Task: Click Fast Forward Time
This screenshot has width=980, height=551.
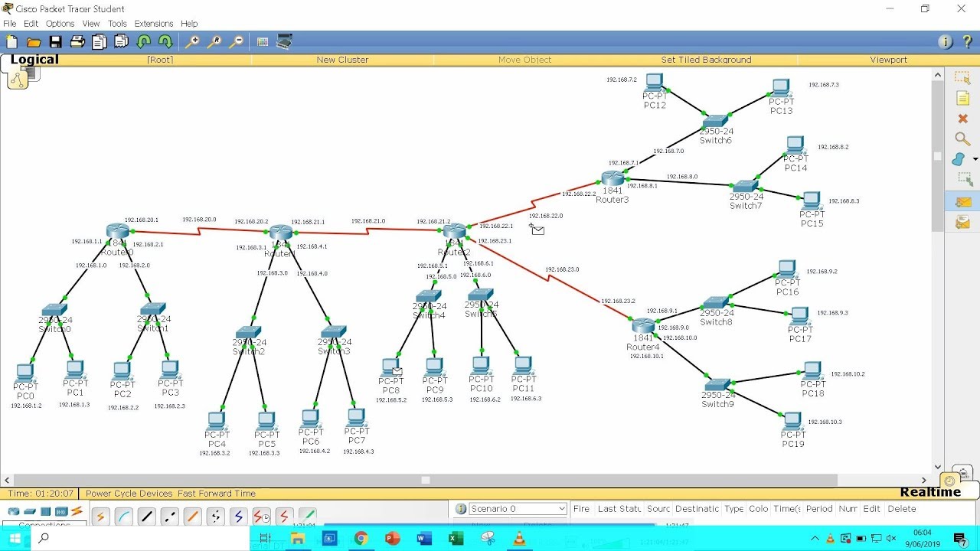Action: coord(217,494)
